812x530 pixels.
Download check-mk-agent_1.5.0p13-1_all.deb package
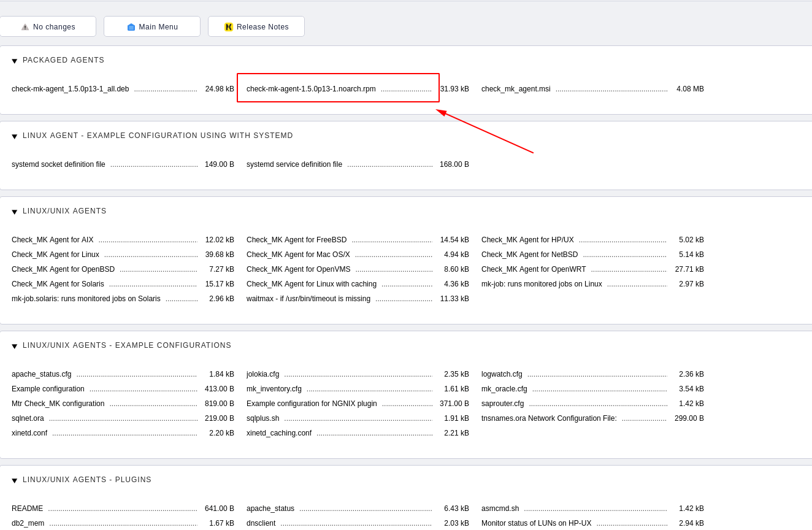(x=71, y=89)
